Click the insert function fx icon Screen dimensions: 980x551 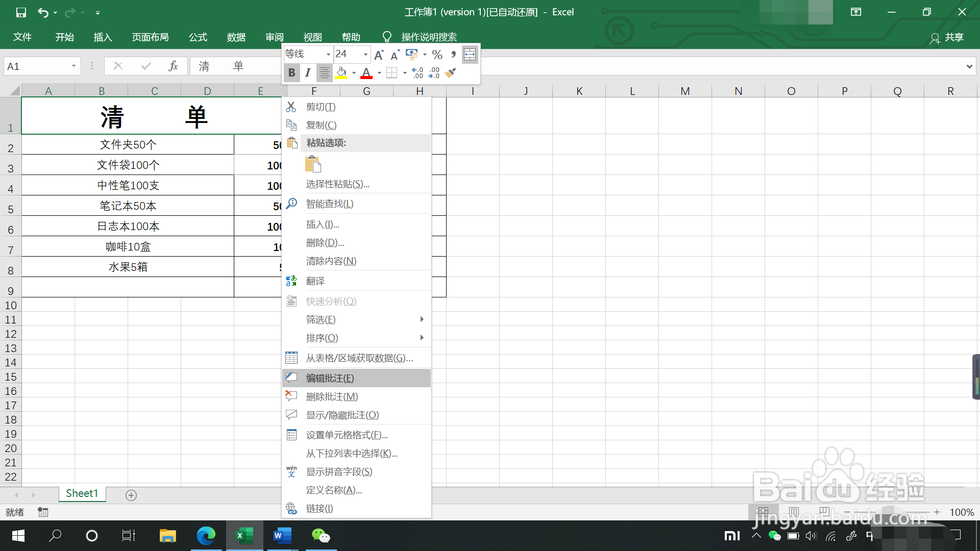click(x=173, y=66)
